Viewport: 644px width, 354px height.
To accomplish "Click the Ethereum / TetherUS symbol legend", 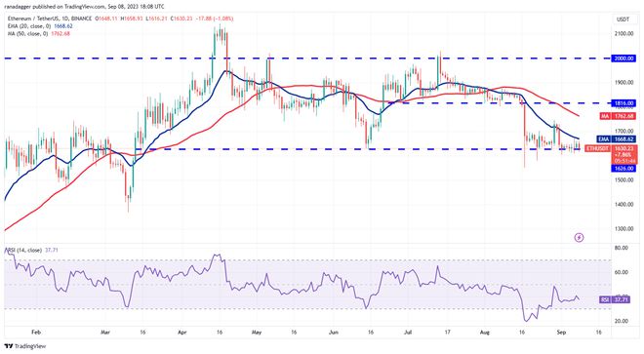I will pos(48,19).
